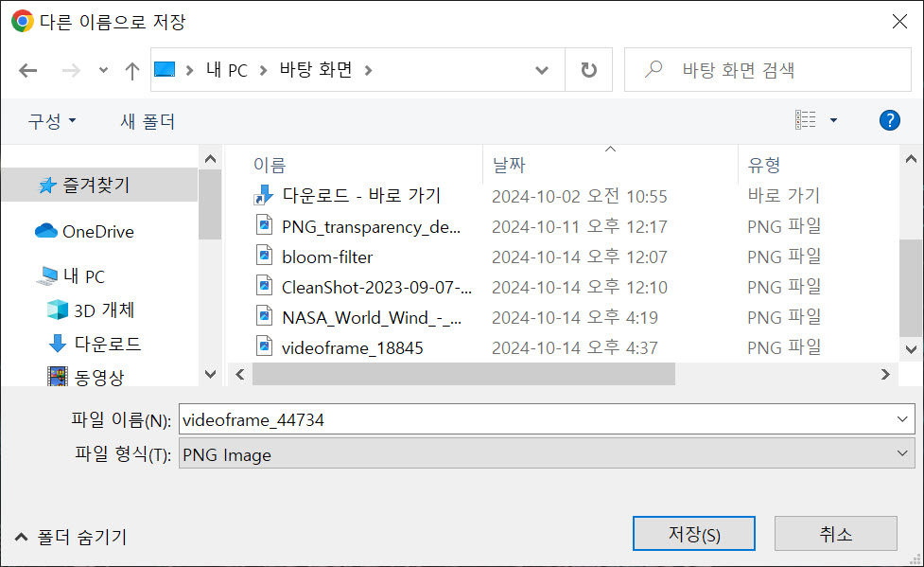924x567 pixels.
Task: Open view options dropdown arrow
Action: [x=833, y=120]
